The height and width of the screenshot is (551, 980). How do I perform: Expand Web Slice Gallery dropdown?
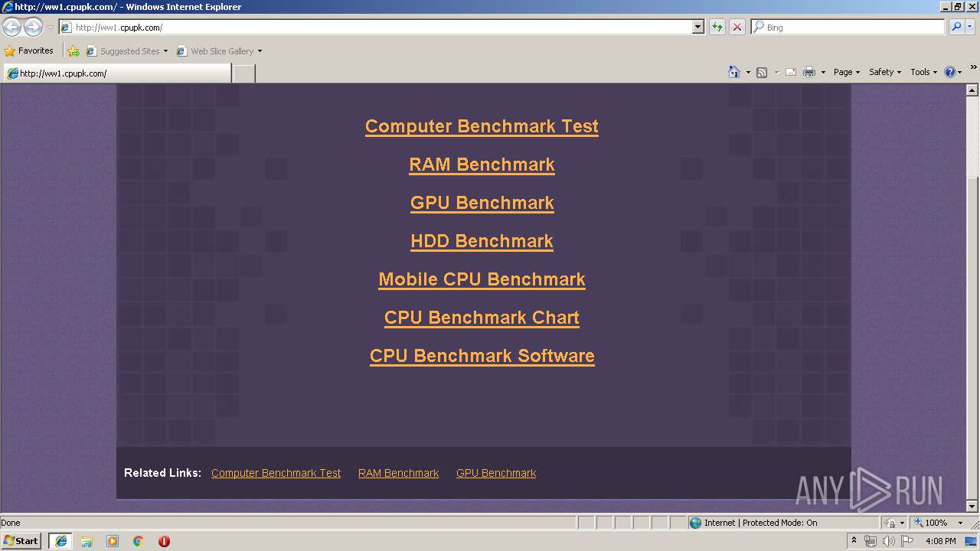pyautogui.click(x=260, y=51)
